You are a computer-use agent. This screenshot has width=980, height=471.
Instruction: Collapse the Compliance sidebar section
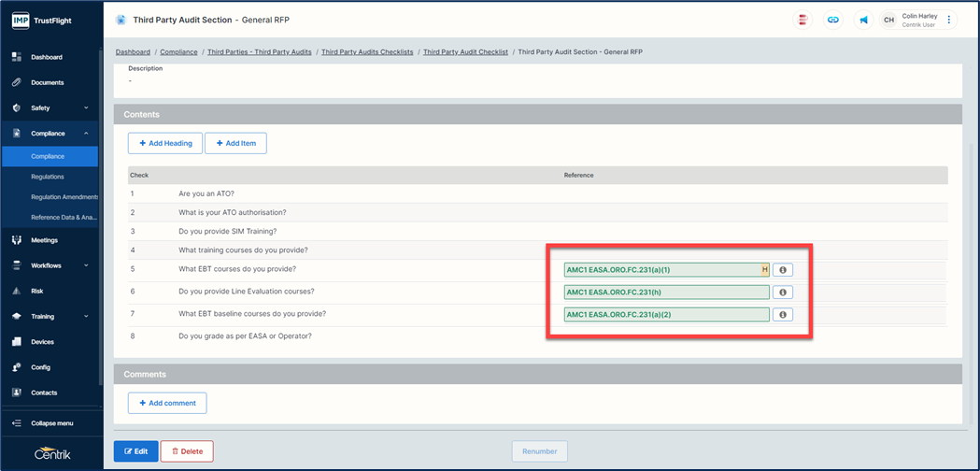pos(86,134)
